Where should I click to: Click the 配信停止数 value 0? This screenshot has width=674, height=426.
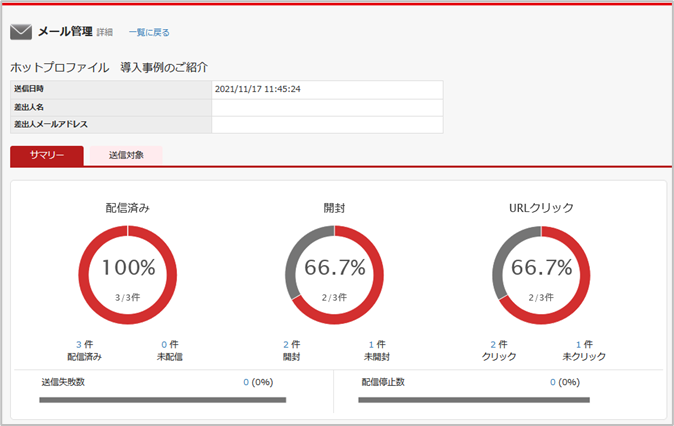click(x=552, y=382)
